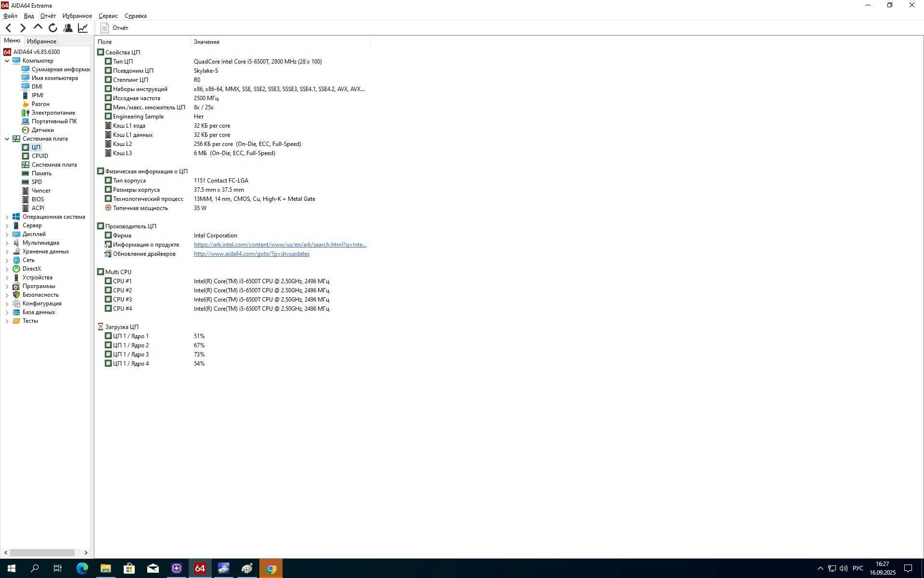Image resolution: width=924 pixels, height=578 pixels.
Task: Select the Типичная мощность row
Action: tap(232, 208)
